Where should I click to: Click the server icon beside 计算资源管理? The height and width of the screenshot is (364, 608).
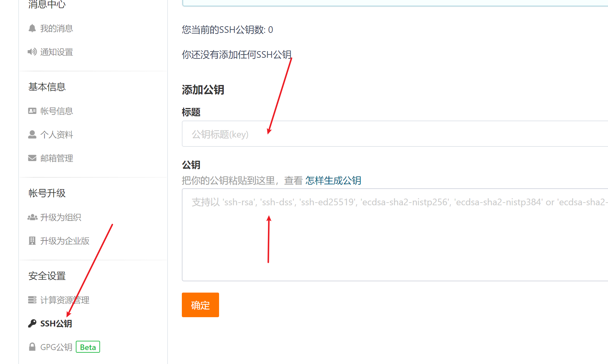[x=32, y=300]
